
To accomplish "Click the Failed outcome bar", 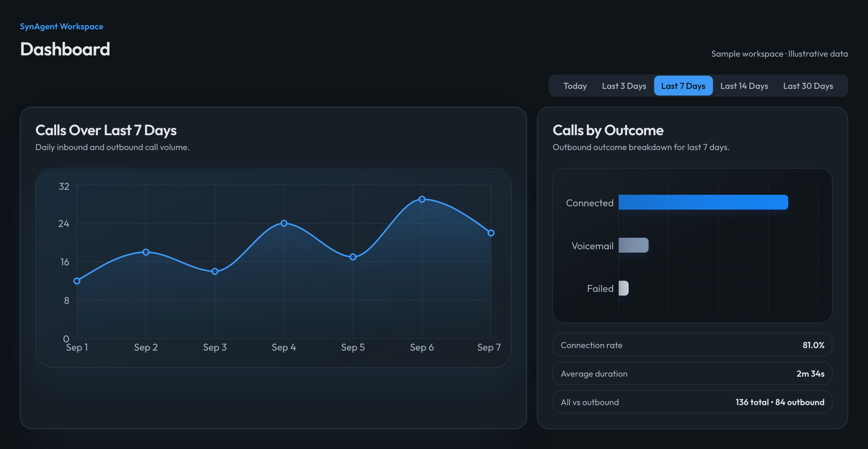I will point(624,288).
